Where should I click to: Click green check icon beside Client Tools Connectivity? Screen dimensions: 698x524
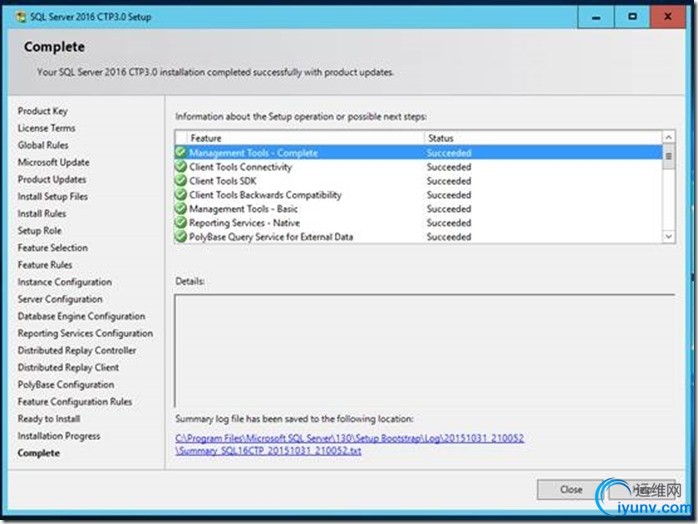coord(181,167)
